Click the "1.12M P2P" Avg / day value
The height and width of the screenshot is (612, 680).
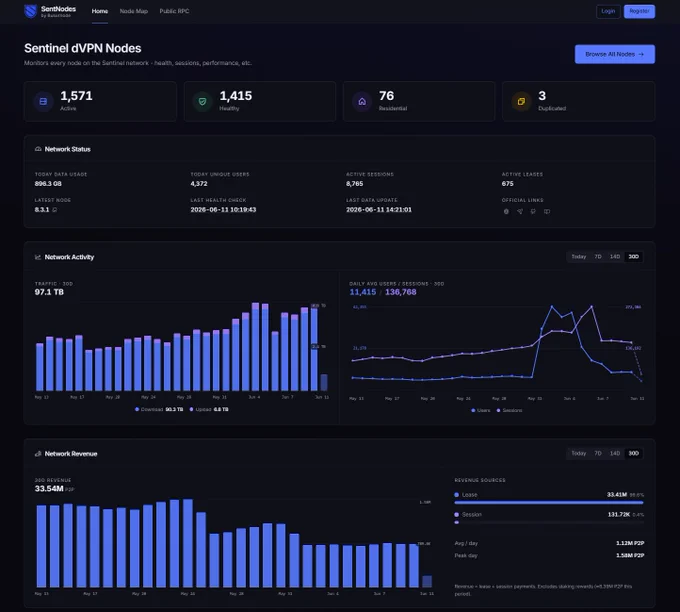630,543
